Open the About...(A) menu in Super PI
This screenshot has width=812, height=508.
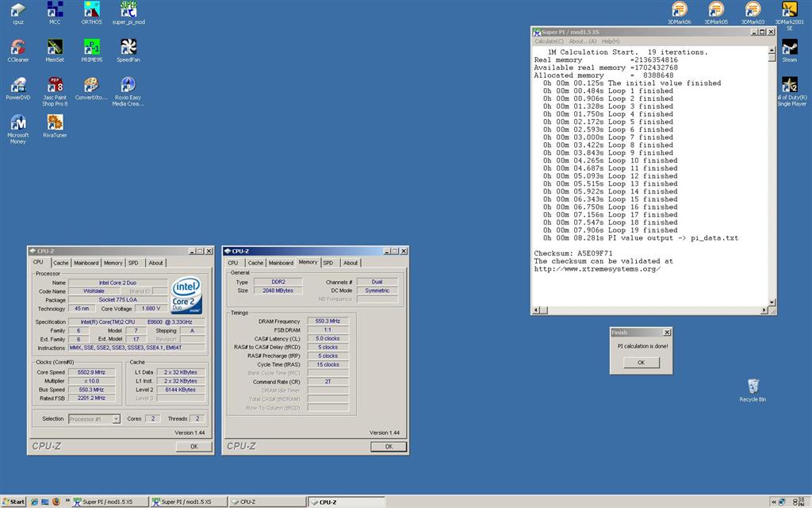tap(583, 41)
